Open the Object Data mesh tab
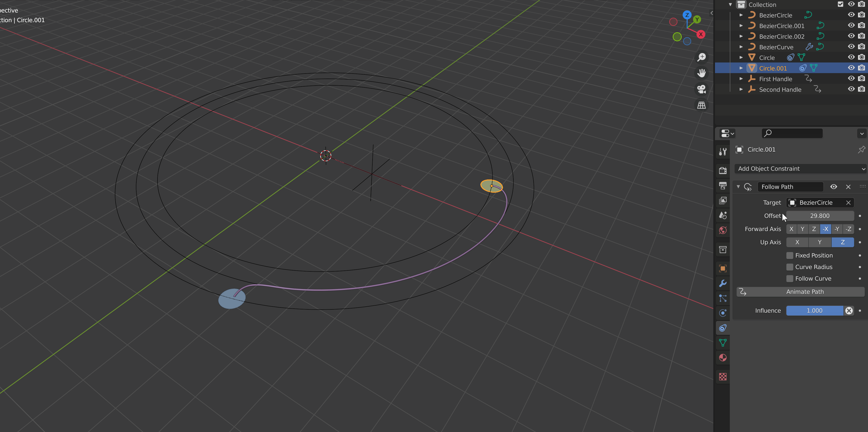Image resolution: width=868 pixels, height=432 pixels. click(723, 343)
